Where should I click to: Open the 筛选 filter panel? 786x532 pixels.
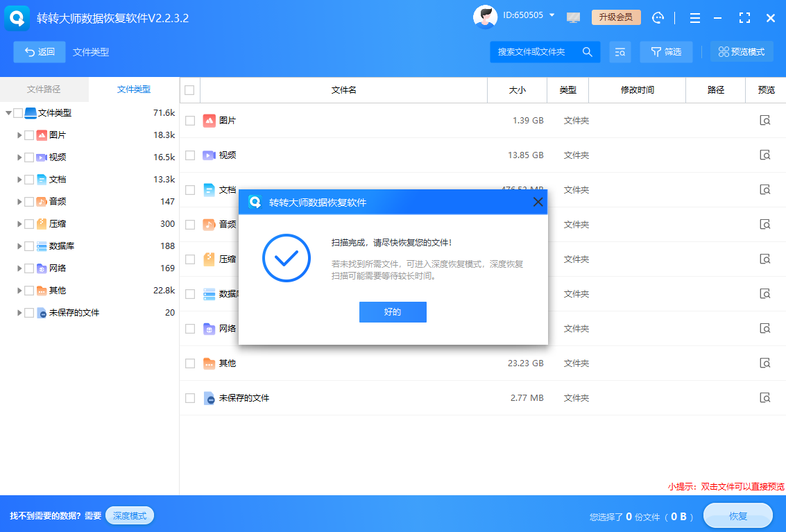pos(666,52)
